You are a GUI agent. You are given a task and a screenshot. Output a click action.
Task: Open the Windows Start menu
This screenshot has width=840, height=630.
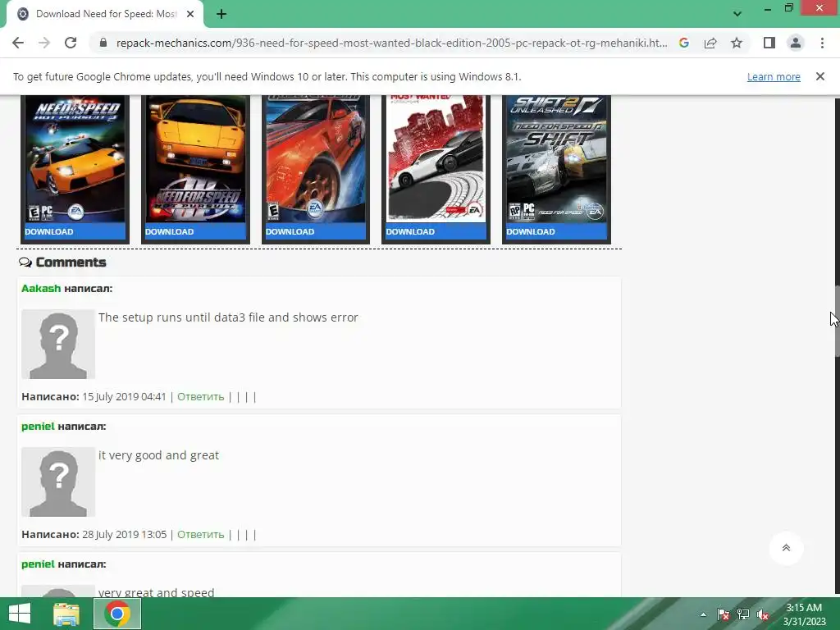(20, 614)
